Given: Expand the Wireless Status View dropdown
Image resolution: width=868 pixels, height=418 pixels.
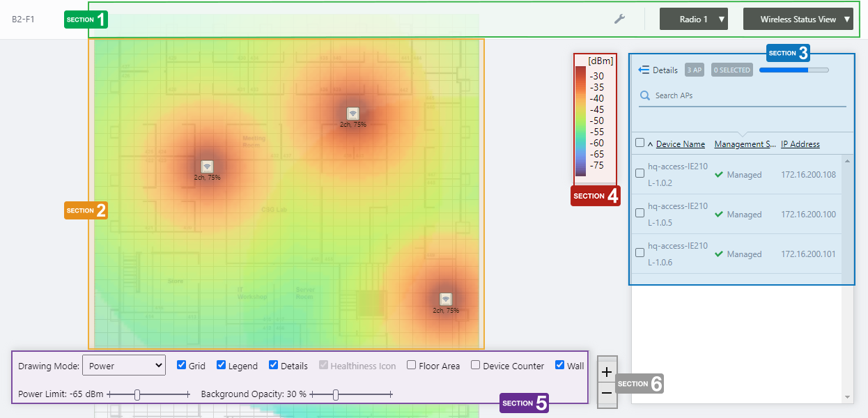Looking at the screenshot, I should [x=798, y=20].
